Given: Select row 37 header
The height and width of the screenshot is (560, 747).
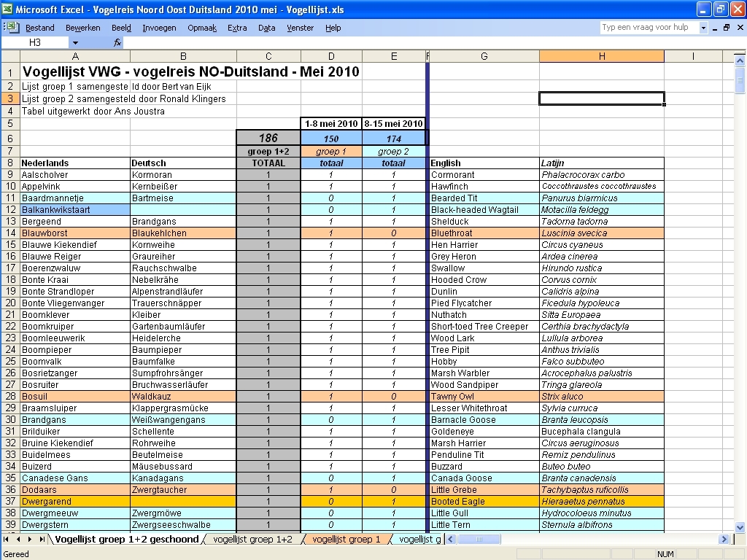Looking at the screenshot, I should pyautogui.click(x=10, y=502).
